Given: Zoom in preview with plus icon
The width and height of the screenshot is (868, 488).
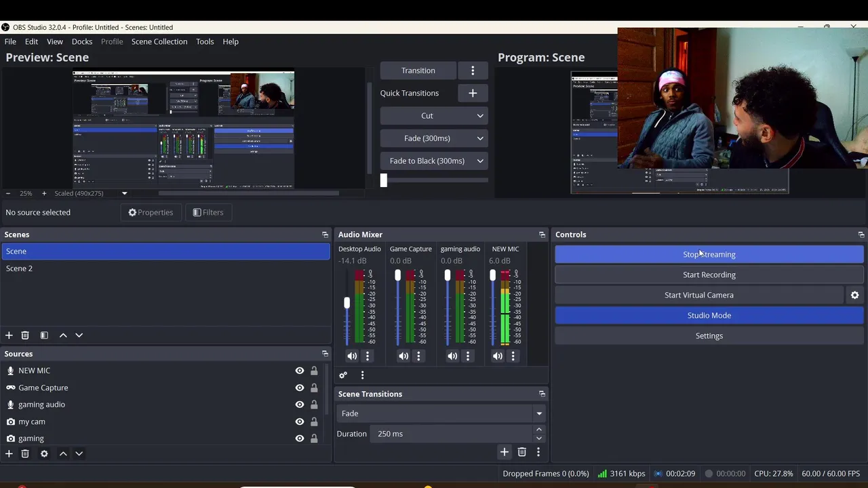Looking at the screenshot, I should click(44, 193).
